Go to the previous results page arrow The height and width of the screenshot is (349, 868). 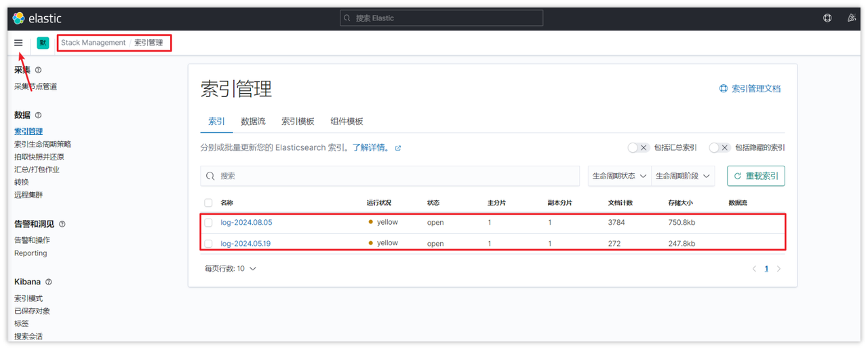pos(754,269)
